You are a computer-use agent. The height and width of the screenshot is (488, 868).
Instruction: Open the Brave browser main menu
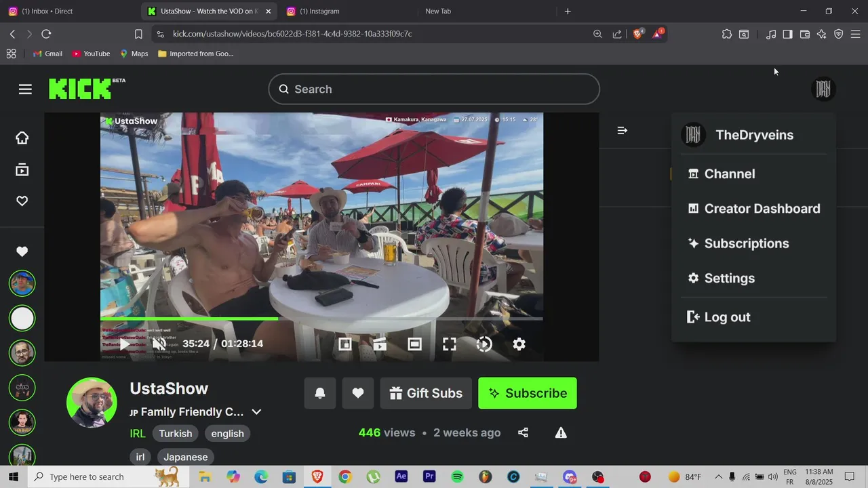[x=856, y=34]
